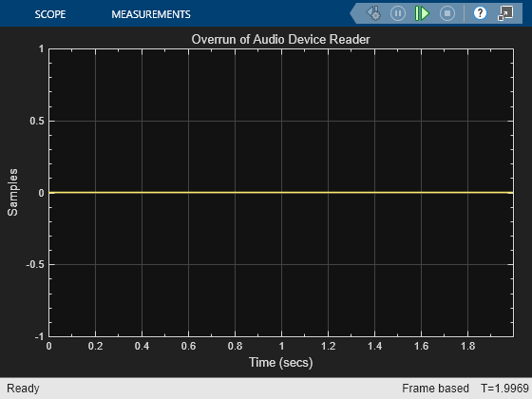The width and height of the screenshot is (532, 399).
Task: Click the 0.2 tick label on time axis
Action: pyautogui.click(x=95, y=346)
